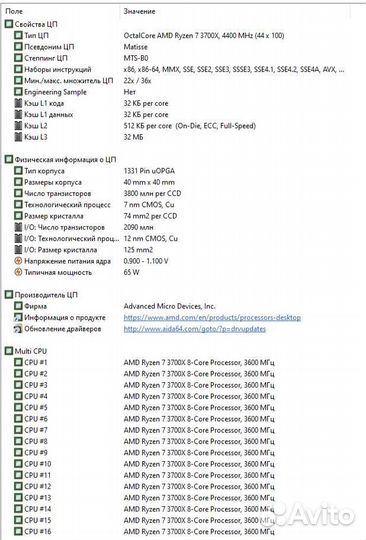
Task: Select the '0.900 - 1.100 V' voltage value
Action: click(146, 261)
